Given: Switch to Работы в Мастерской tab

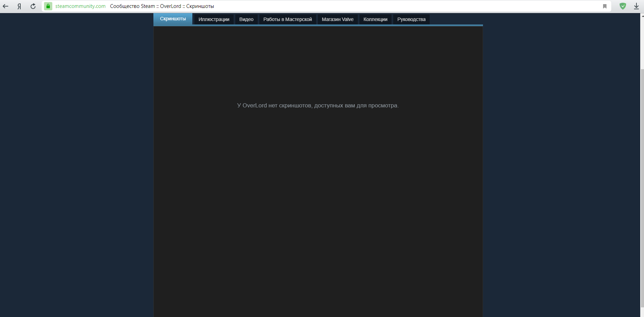Looking at the screenshot, I should [288, 19].
